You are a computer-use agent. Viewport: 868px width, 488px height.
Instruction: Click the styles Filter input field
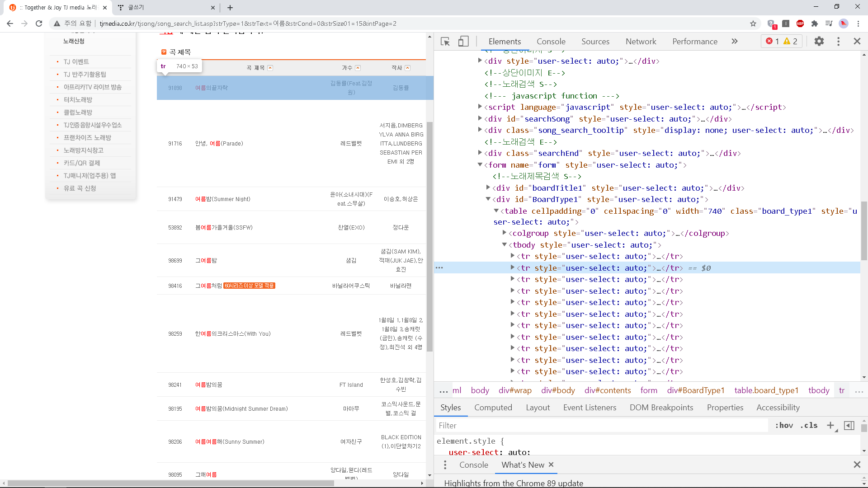pyautogui.click(x=601, y=426)
